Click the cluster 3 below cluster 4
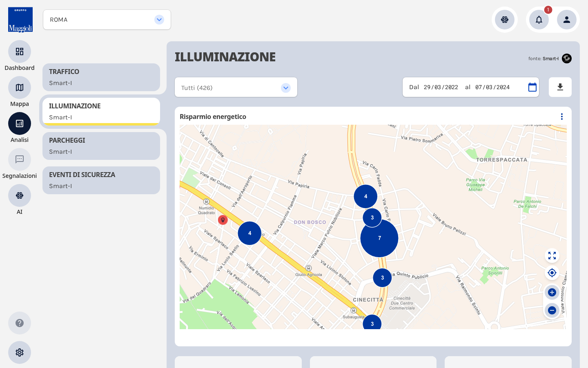This screenshot has height=368, width=588. point(372,218)
